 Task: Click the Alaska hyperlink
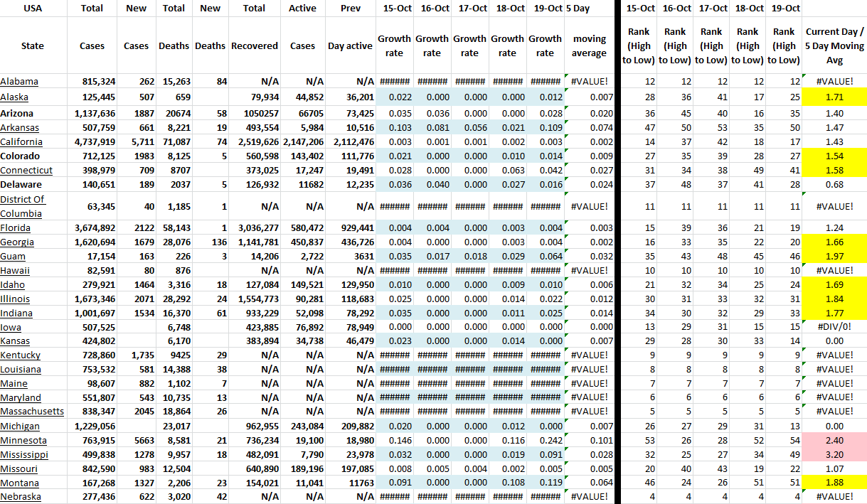point(14,97)
